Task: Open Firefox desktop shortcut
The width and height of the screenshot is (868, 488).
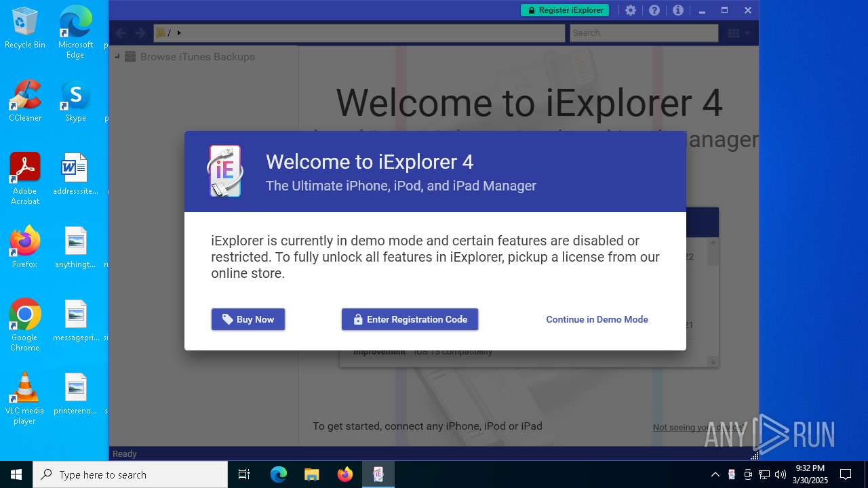Action: (x=25, y=247)
